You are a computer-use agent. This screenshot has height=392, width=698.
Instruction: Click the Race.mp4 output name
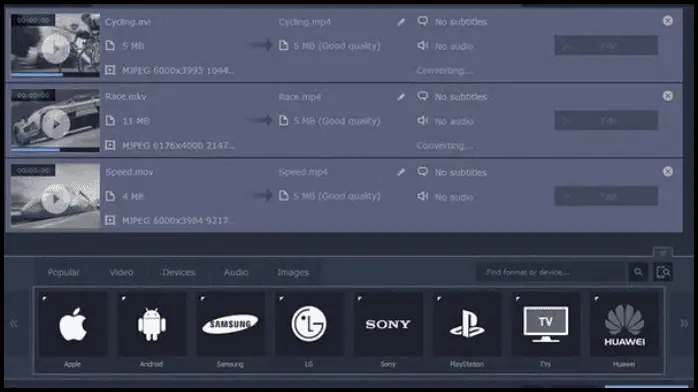[x=300, y=97]
